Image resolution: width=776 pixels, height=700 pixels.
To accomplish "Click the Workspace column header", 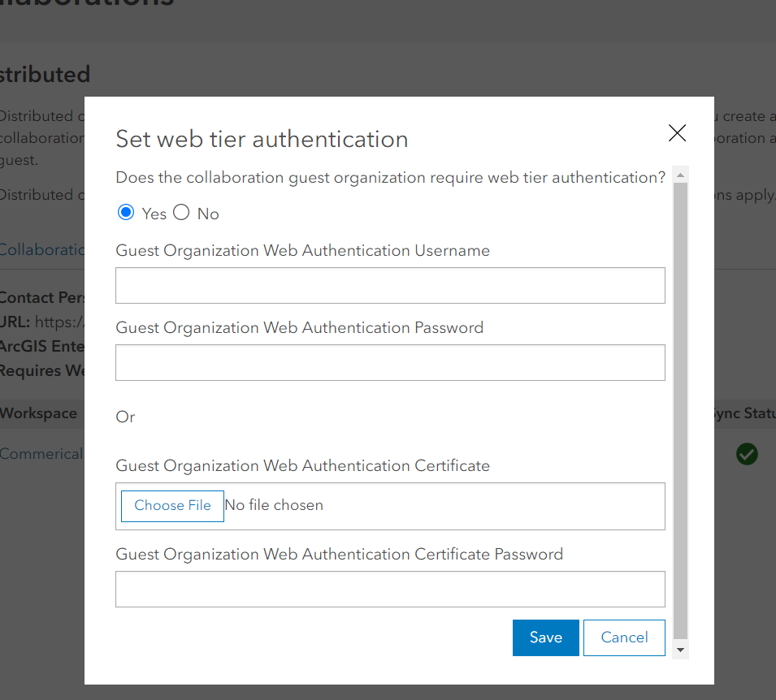I will click(38, 413).
